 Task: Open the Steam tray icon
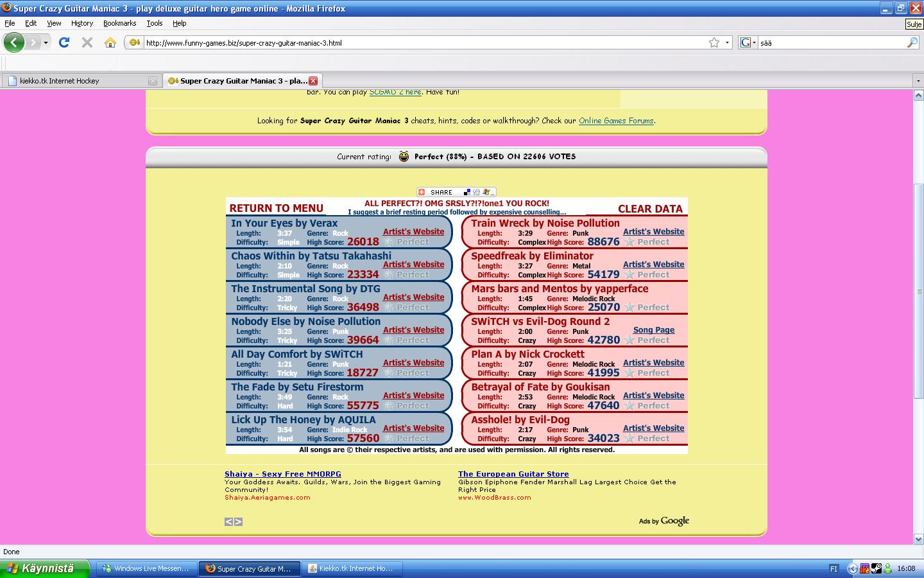point(876,568)
